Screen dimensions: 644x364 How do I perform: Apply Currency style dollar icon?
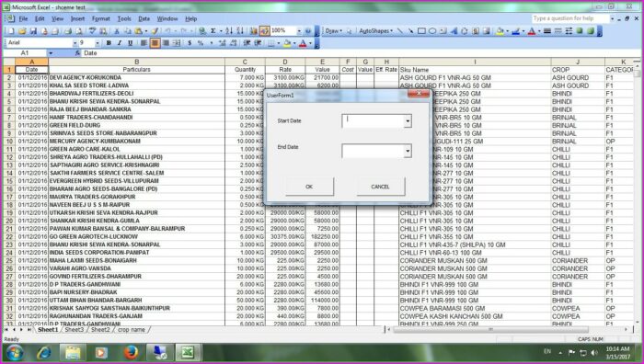[190, 42]
